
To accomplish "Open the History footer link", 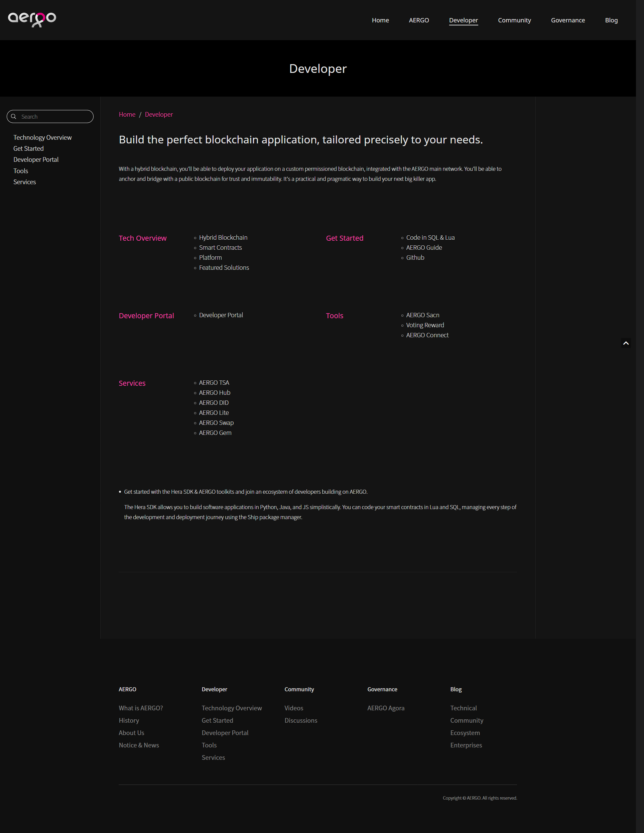I will tap(129, 720).
